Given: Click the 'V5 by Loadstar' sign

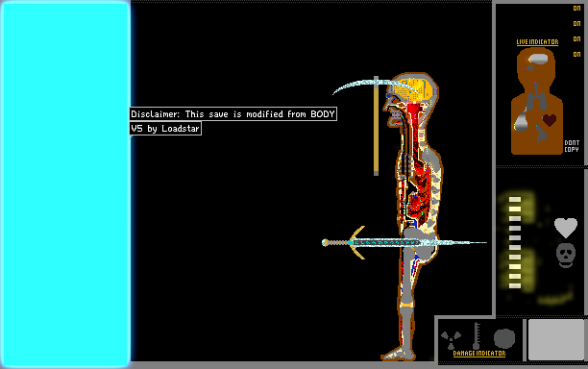Looking at the screenshot, I should pos(165,129).
